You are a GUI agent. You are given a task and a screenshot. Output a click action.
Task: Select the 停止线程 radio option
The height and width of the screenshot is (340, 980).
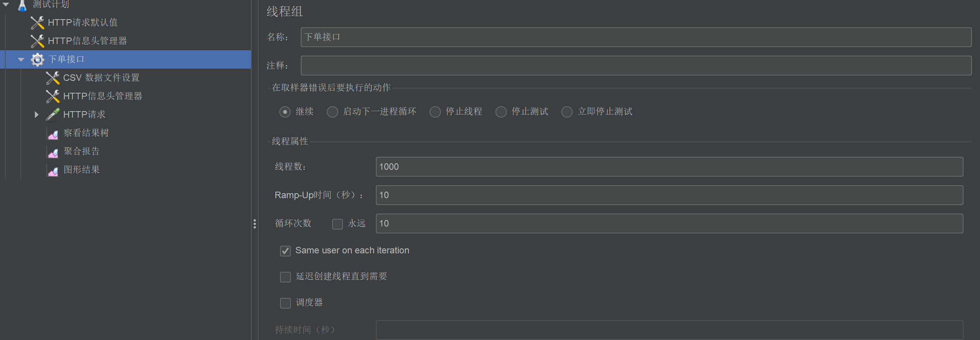[435, 112]
